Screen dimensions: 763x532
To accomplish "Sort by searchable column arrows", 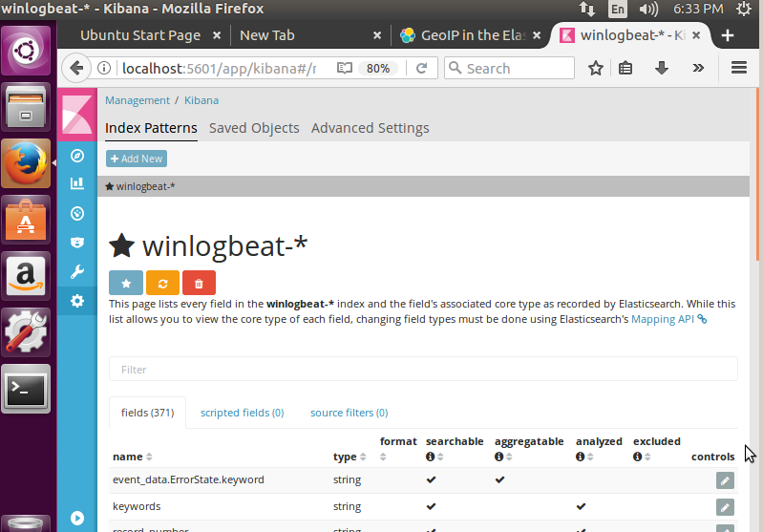I will [440, 457].
